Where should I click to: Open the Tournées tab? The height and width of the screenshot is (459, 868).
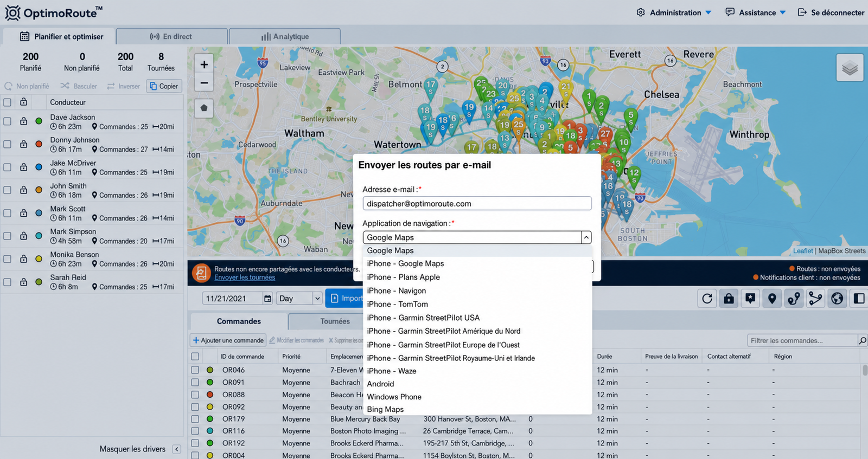335,321
